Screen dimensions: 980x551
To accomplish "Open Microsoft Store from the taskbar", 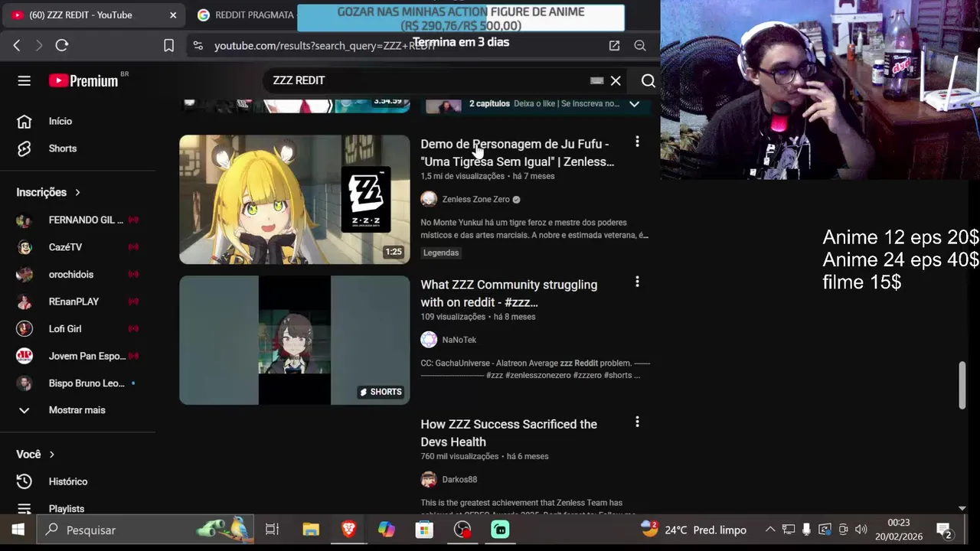I will coord(424,530).
